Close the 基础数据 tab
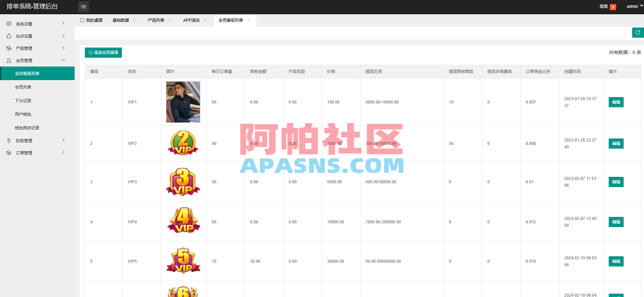The image size is (644, 297). click(x=135, y=20)
